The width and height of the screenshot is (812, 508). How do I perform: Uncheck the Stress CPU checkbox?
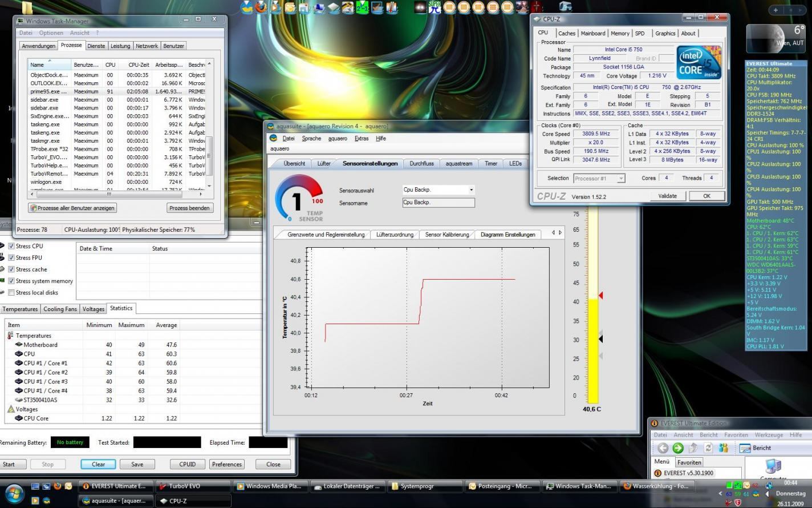(x=11, y=246)
